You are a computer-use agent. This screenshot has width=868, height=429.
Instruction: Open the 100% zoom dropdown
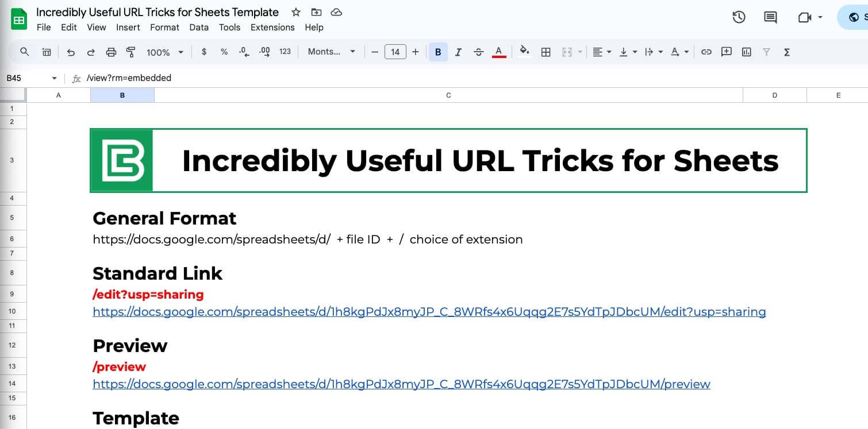pyautogui.click(x=164, y=52)
